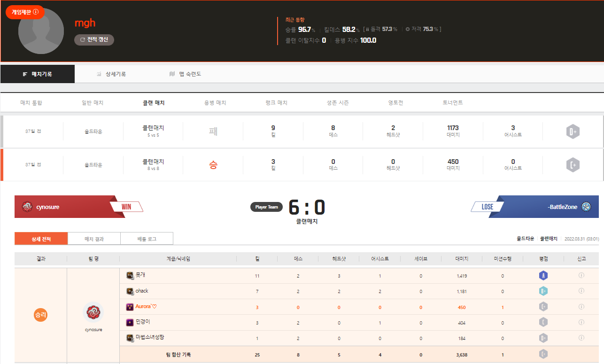Click the report icon for player ohack
Image resolution: width=604 pixels, height=364 pixels.
[x=581, y=291]
